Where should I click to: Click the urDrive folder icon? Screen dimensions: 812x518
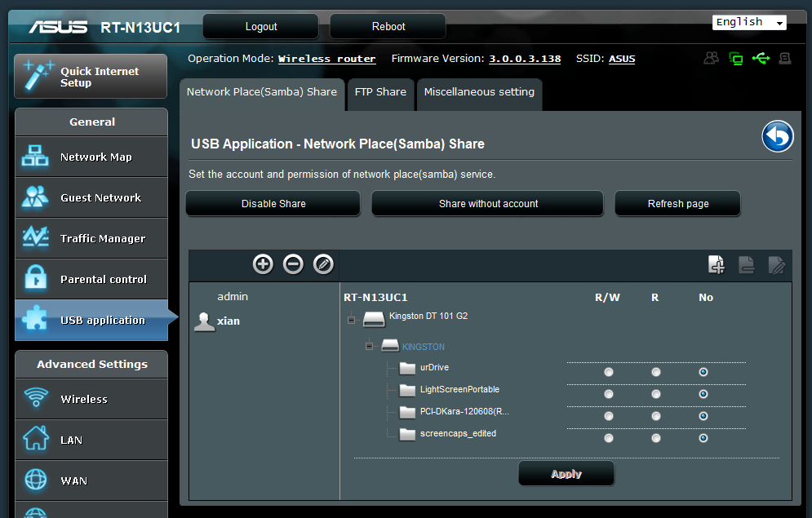[x=407, y=368]
